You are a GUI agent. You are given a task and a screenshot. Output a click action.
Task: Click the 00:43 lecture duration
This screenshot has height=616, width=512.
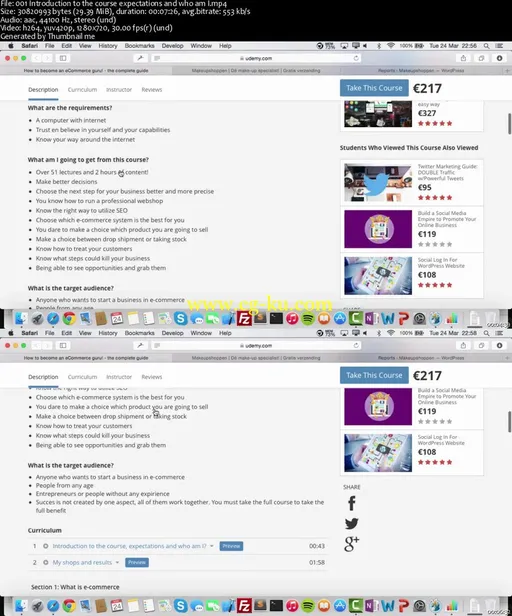tap(317, 546)
